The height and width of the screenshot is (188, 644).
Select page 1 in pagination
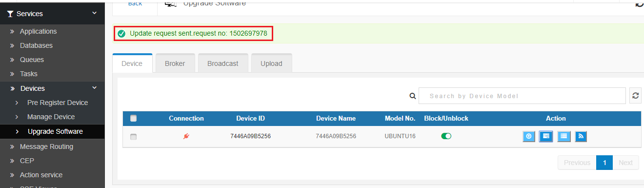(x=604, y=163)
